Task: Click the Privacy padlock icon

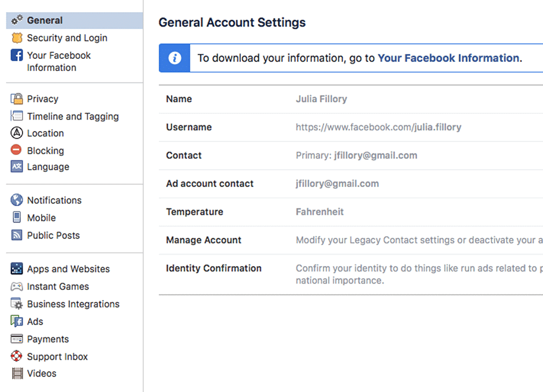Action: (16, 99)
